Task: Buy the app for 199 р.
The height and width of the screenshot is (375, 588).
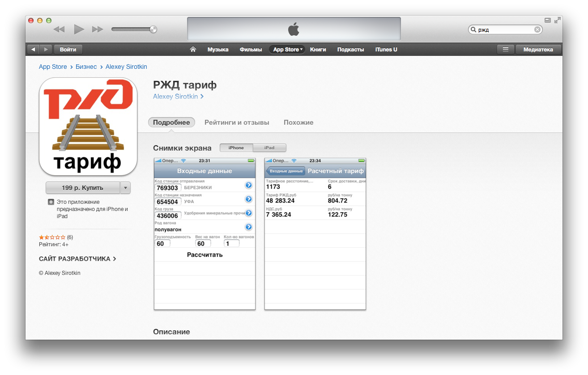Action: (x=83, y=188)
